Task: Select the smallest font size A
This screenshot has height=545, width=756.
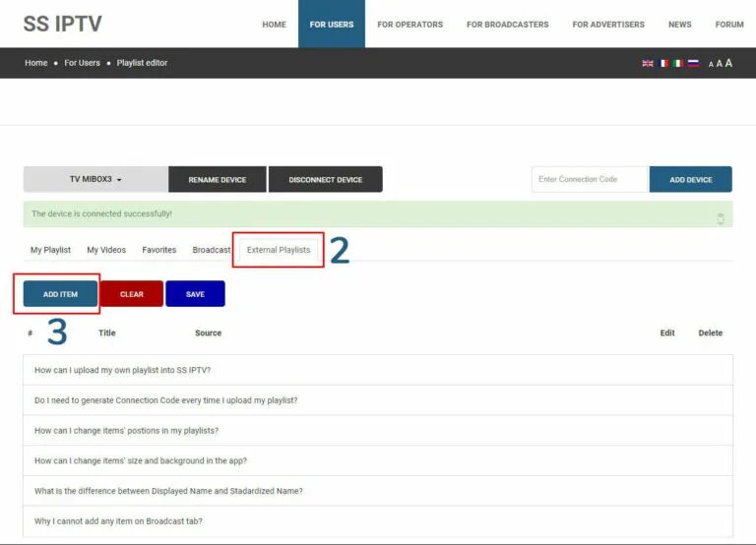Action: pyautogui.click(x=711, y=64)
